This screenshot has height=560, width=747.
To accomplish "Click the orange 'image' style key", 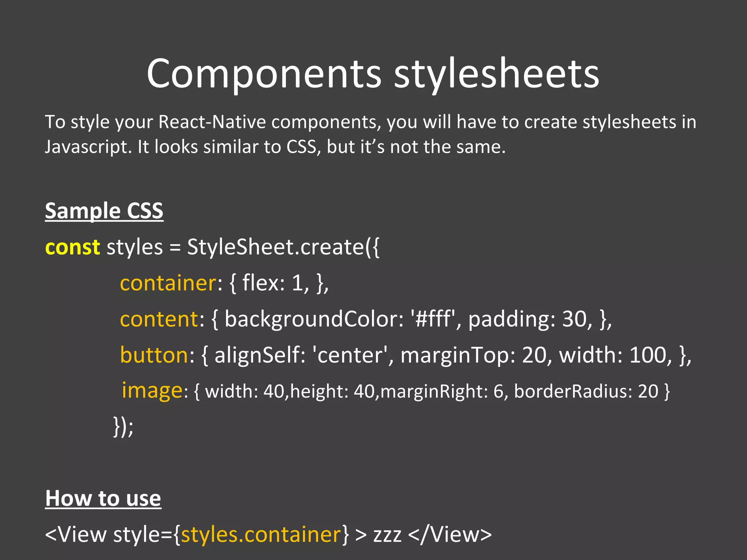I will (x=152, y=390).
